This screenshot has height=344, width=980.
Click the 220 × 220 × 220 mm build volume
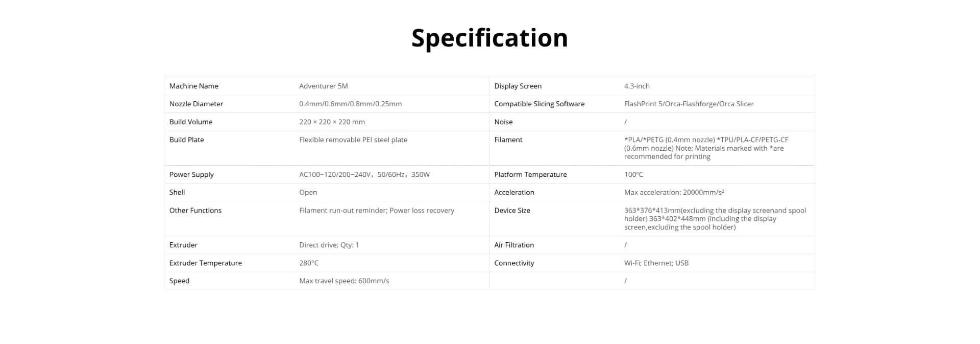(x=332, y=122)
